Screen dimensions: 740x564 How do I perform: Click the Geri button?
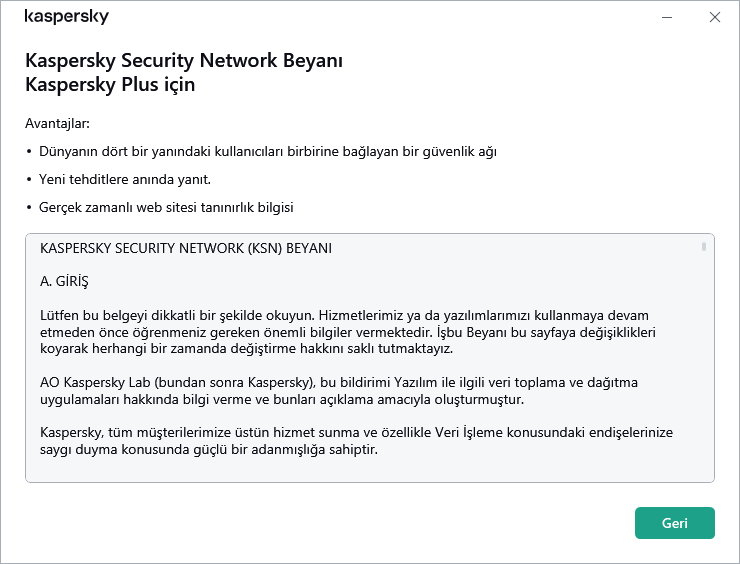pos(674,523)
